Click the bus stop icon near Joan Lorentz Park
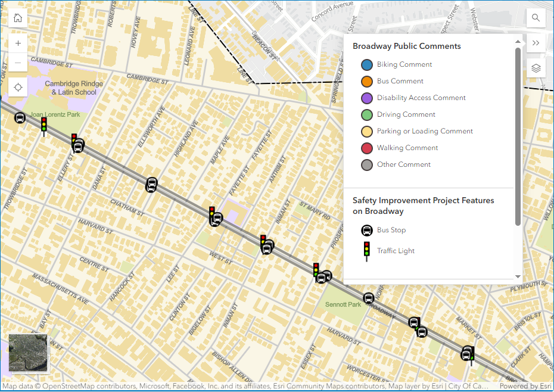This screenshot has width=554, height=392. 20,118
